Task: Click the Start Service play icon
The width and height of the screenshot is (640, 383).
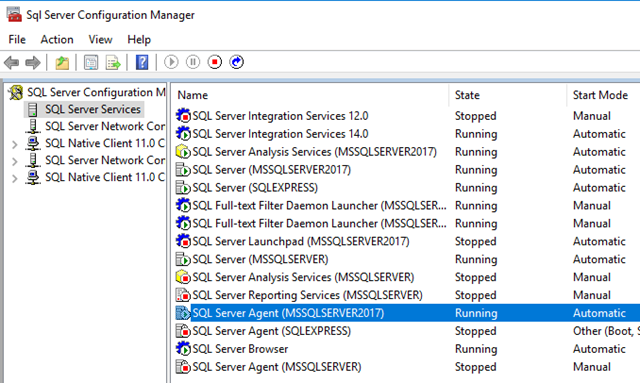Action: [171, 62]
